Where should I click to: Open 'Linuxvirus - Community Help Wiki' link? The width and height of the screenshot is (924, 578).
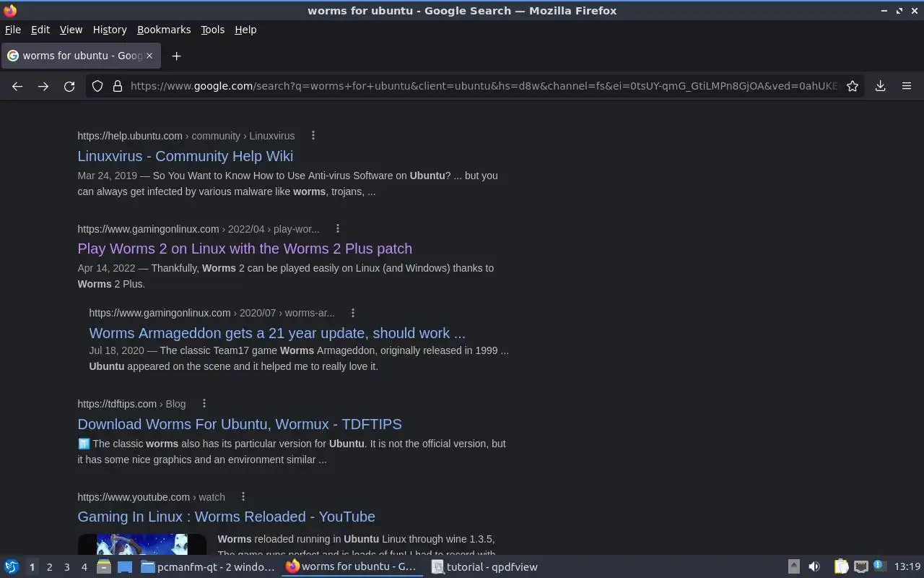186,156
